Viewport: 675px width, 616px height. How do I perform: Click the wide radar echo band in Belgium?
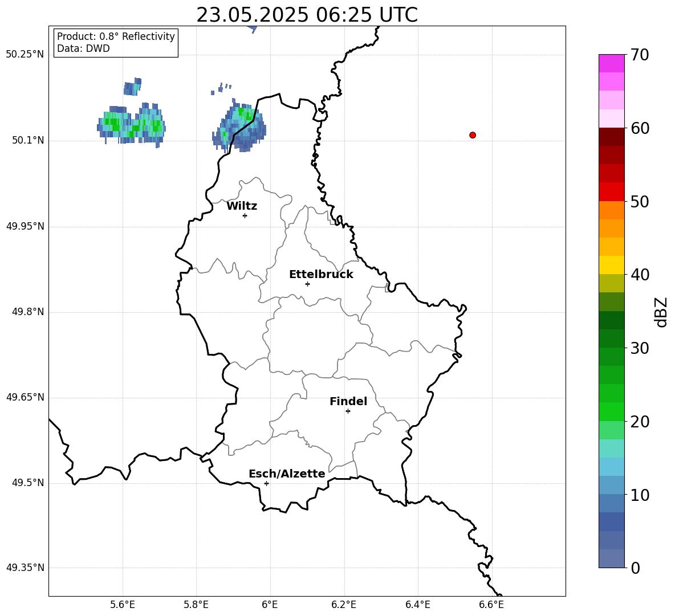[131, 124]
